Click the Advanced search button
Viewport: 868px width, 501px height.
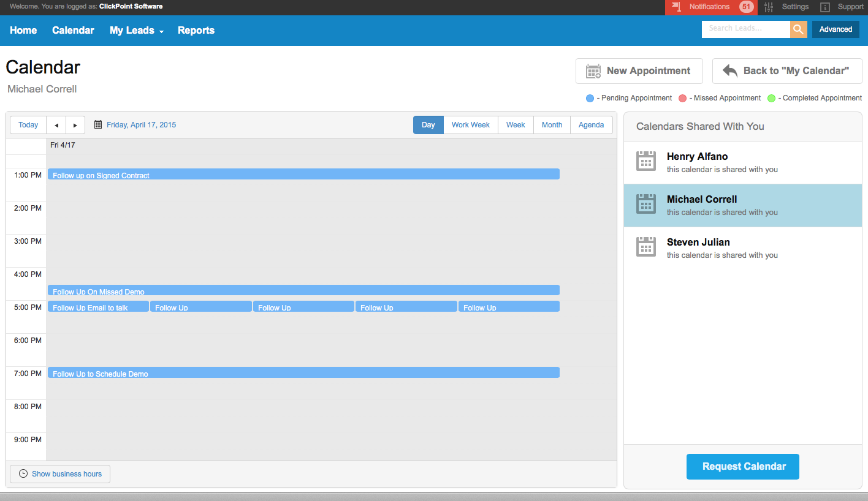point(835,29)
